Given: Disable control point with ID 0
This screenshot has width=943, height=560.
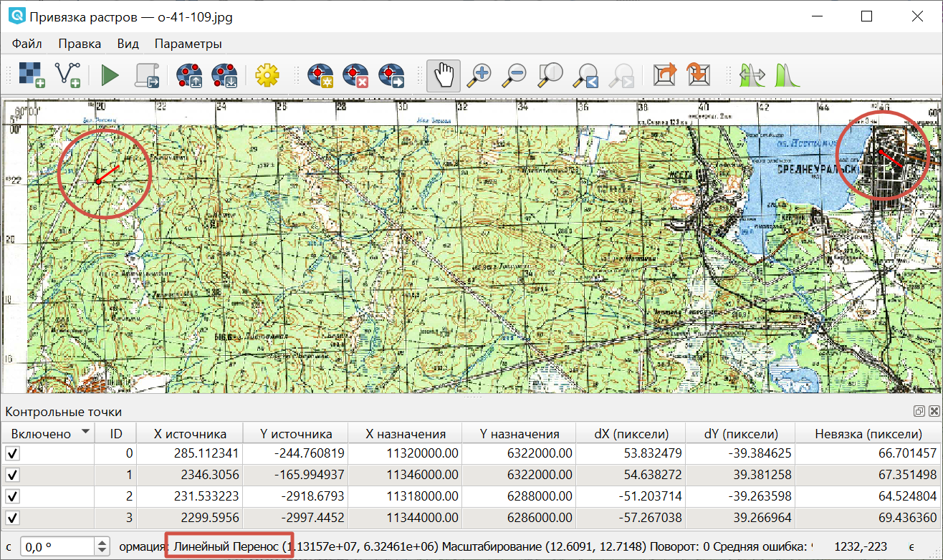Looking at the screenshot, I should click(13, 453).
